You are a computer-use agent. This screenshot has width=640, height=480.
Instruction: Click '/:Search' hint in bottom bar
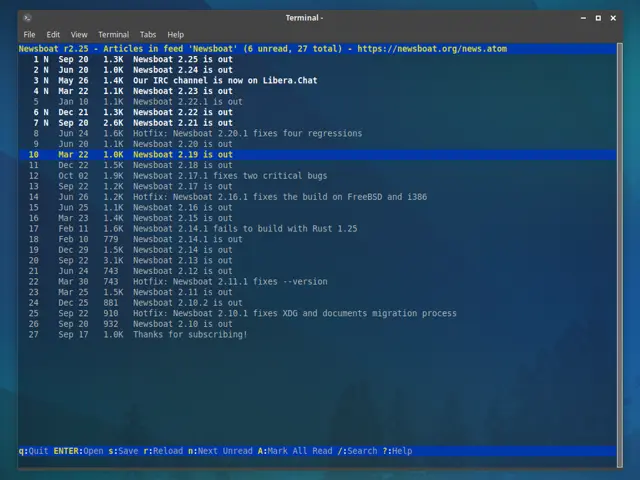coord(357,451)
